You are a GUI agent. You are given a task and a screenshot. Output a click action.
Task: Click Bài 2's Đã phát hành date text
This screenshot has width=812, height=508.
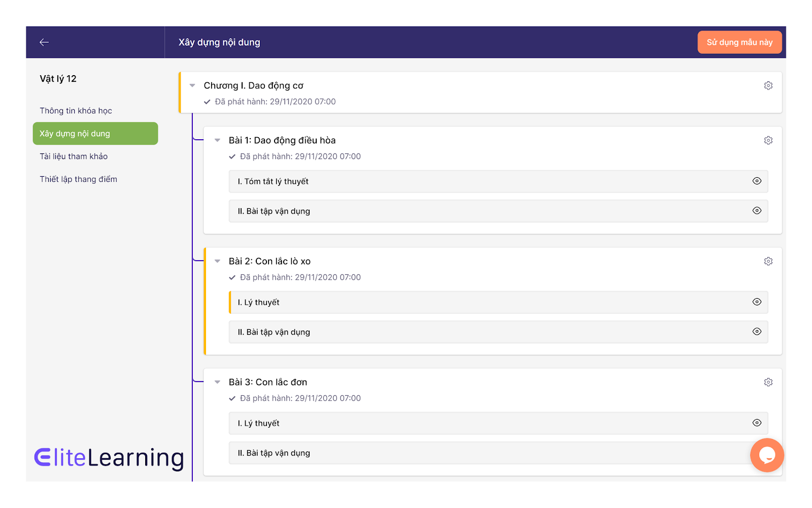[x=300, y=277]
